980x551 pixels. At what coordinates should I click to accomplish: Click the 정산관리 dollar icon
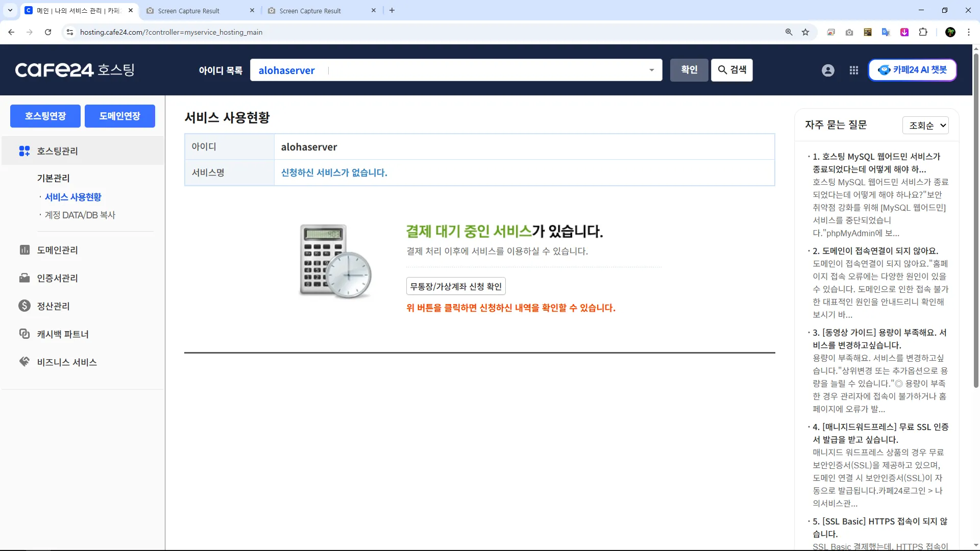pos(24,306)
